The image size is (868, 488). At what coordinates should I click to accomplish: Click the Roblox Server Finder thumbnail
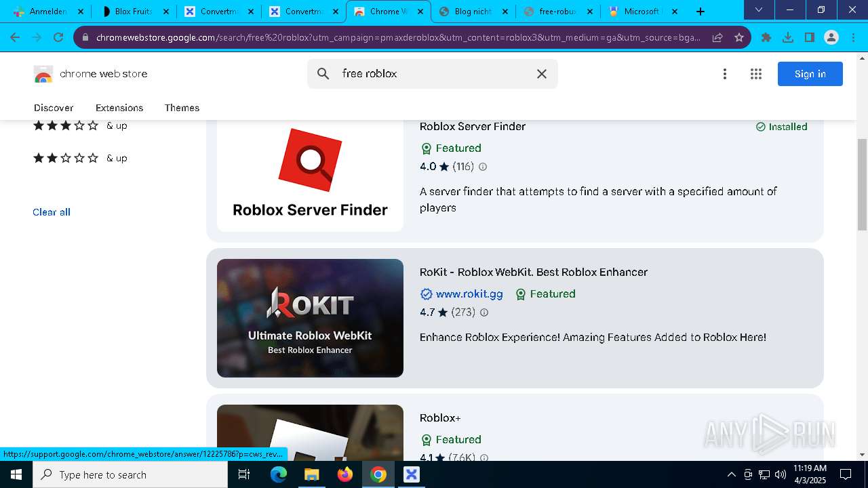click(x=310, y=176)
